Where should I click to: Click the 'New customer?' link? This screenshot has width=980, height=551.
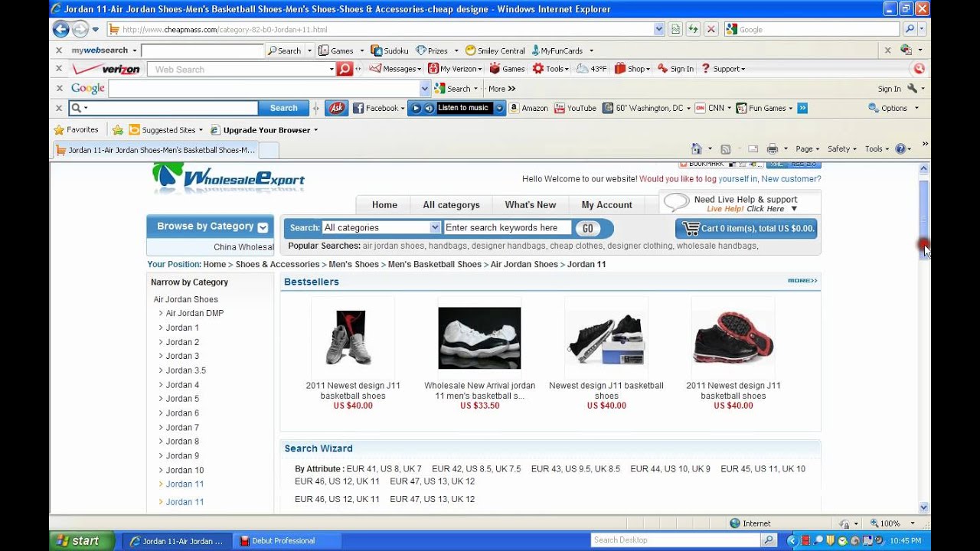[x=791, y=179]
